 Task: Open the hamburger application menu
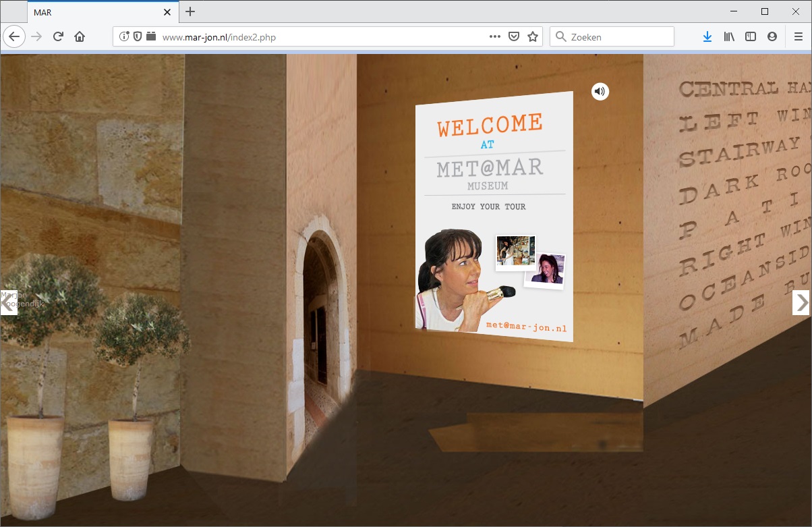799,37
